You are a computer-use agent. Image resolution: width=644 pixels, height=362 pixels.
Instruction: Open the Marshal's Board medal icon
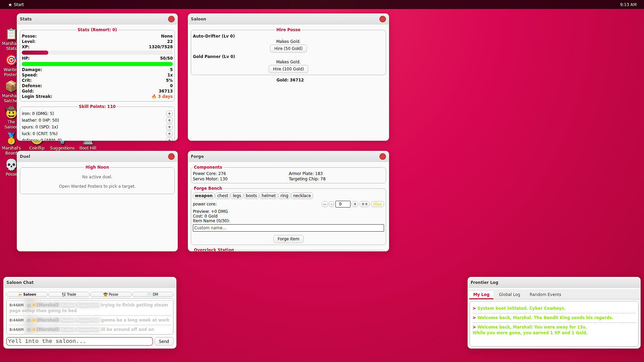pos(11,139)
